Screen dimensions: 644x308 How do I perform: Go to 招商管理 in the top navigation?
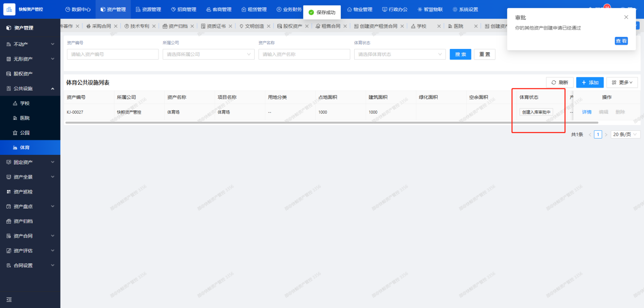point(183,9)
